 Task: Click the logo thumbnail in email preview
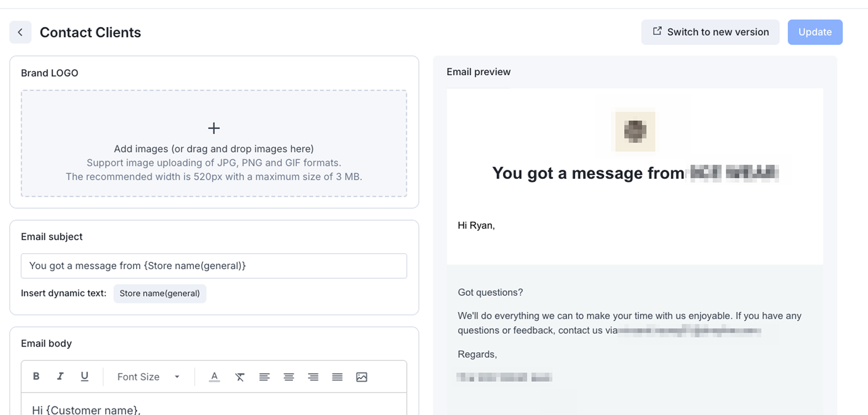point(635,131)
